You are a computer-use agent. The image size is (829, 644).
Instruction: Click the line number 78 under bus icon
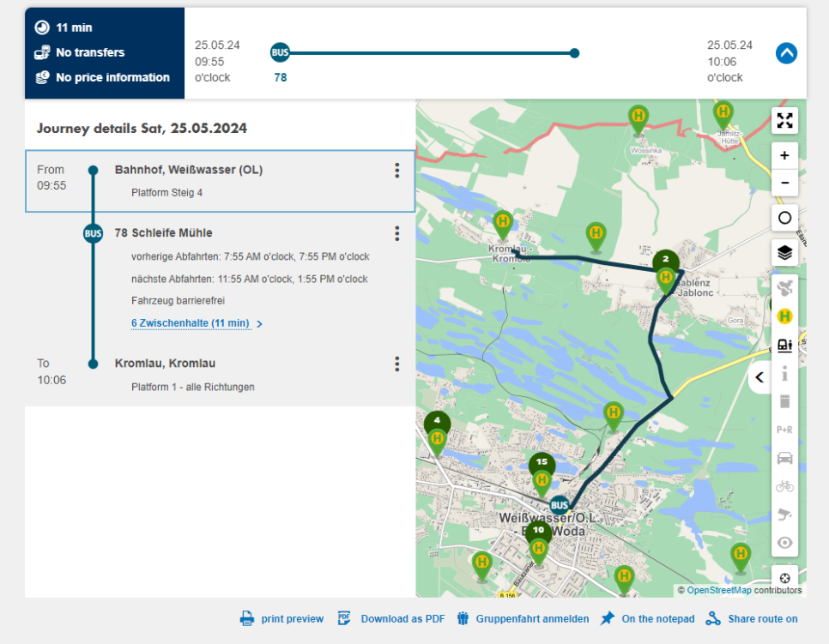(x=281, y=78)
